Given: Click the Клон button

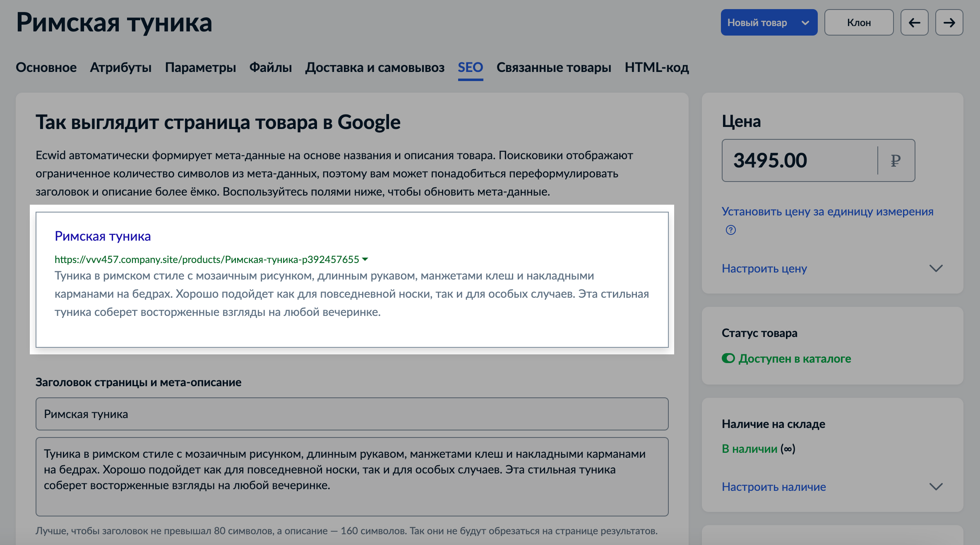Looking at the screenshot, I should point(859,22).
